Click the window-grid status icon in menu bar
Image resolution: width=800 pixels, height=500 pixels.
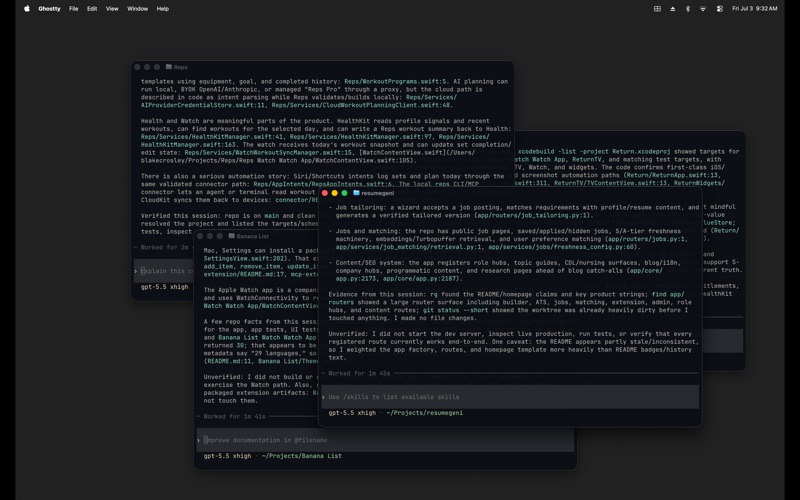(657, 9)
